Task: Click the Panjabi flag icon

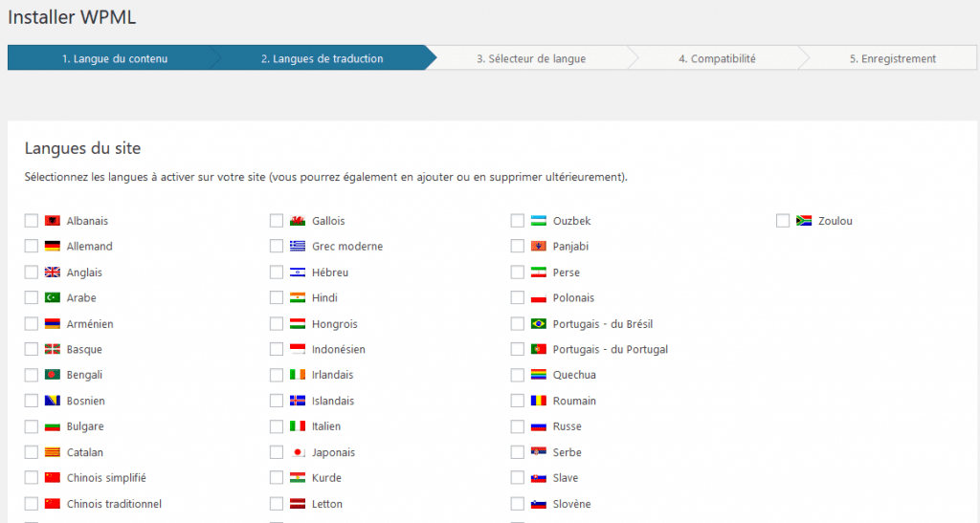Action: pyautogui.click(x=539, y=247)
